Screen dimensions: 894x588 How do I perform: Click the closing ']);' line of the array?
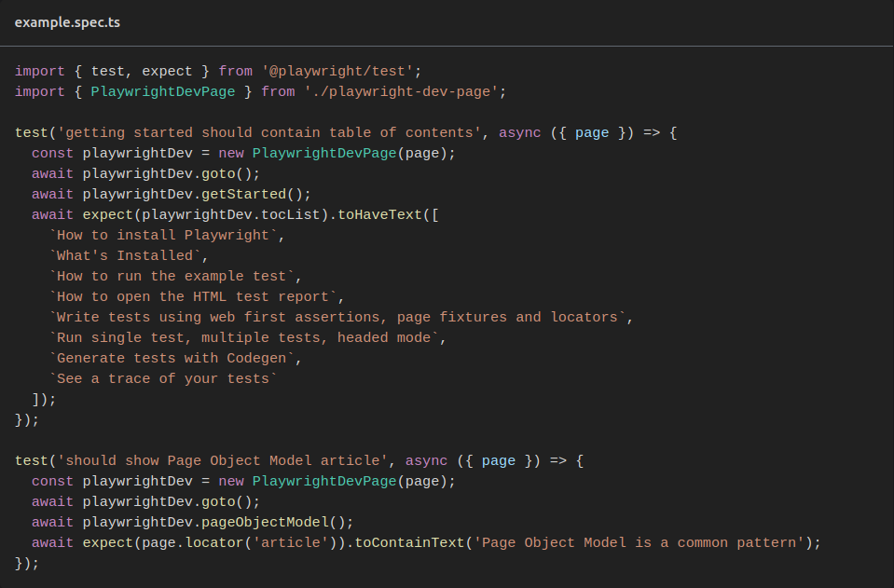(44, 400)
